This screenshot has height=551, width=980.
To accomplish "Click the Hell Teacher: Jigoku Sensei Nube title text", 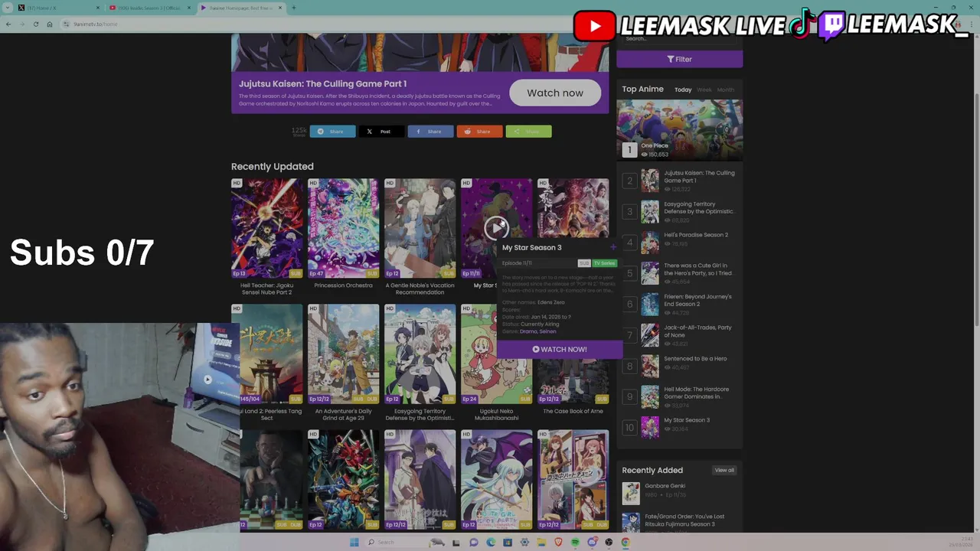I will pyautogui.click(x=266, y=289).
